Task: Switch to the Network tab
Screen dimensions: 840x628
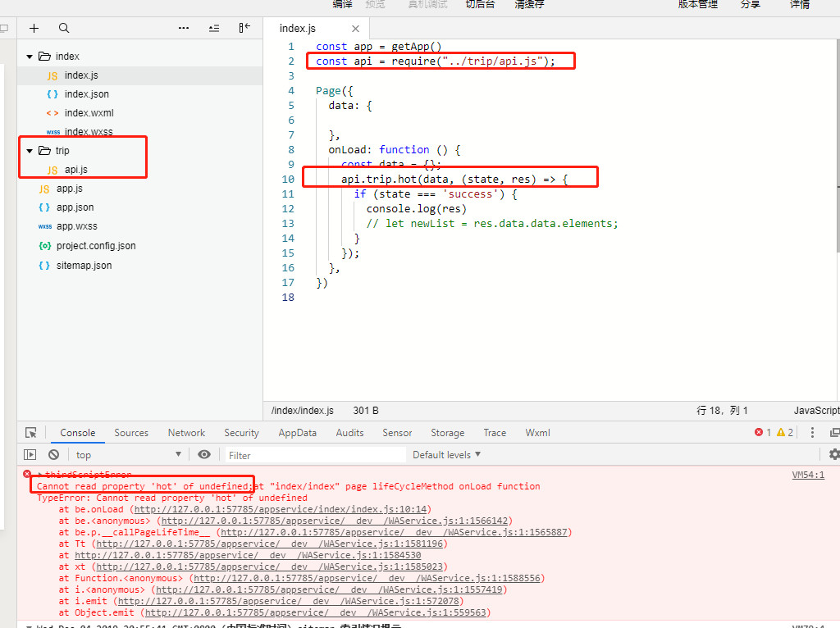Action: 186,433
